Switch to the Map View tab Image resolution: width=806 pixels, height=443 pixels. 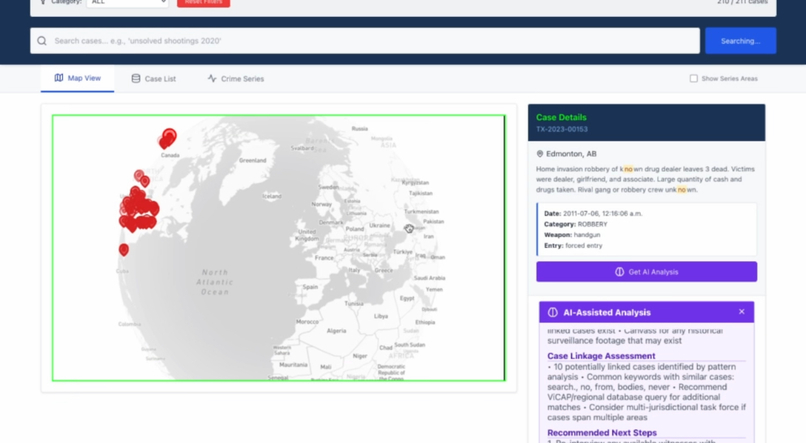coord(78,78)
